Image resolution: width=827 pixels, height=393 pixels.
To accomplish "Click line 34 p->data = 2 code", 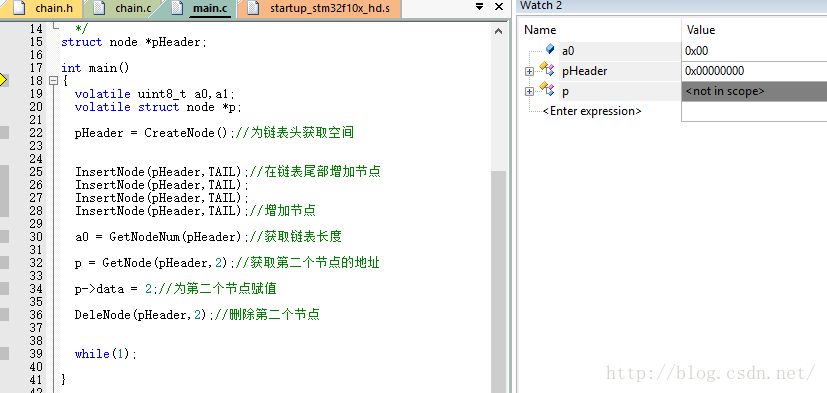I will click(x=116, y=289).
